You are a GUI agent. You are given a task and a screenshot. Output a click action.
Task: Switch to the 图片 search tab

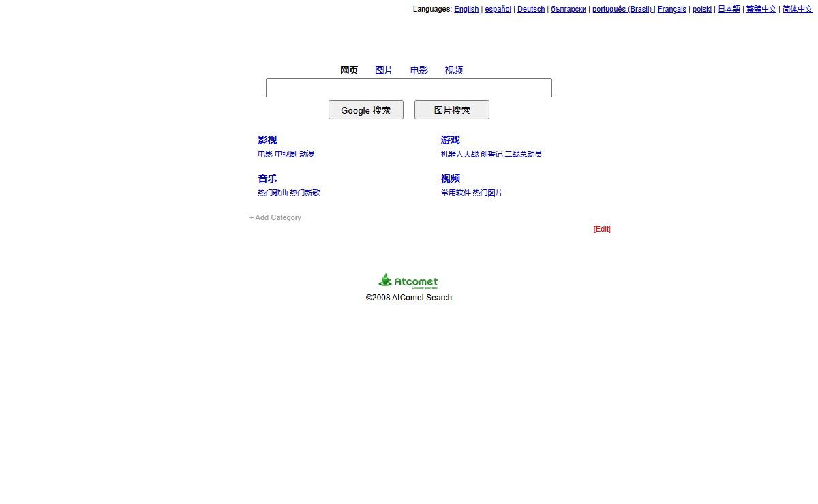pyautogui.click(x=384, y=70)
